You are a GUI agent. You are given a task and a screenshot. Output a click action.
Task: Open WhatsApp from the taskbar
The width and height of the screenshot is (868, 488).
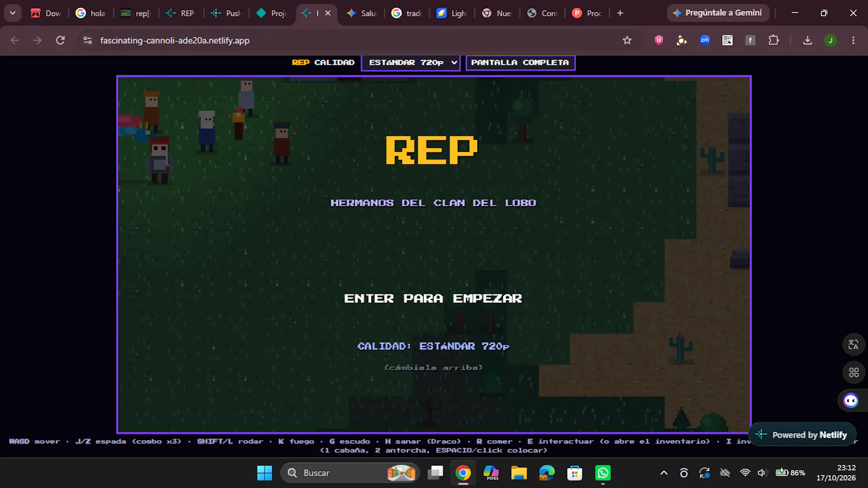(x=603, y=473)
